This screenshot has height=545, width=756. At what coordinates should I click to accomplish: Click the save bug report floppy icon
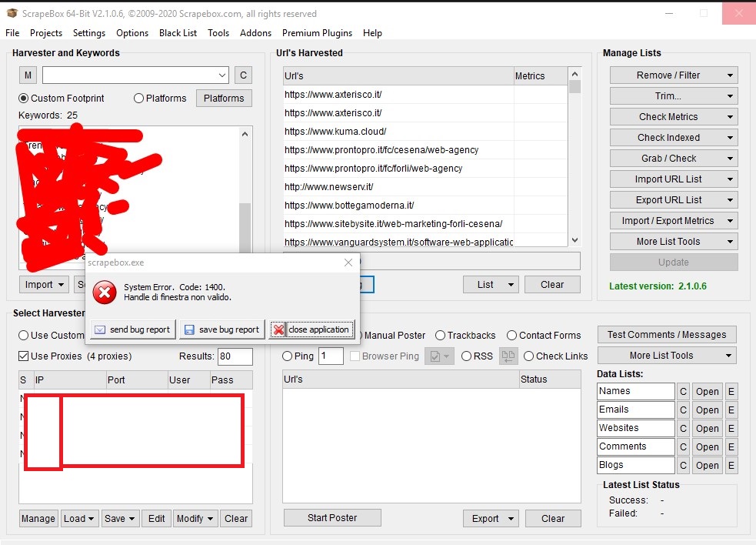(189, 329)
